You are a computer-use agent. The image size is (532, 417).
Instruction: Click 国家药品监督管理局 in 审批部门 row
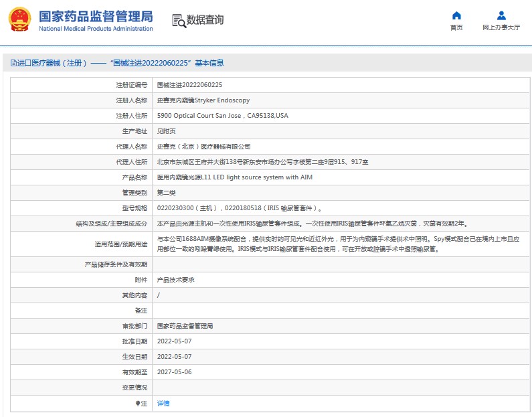[185, 326]
